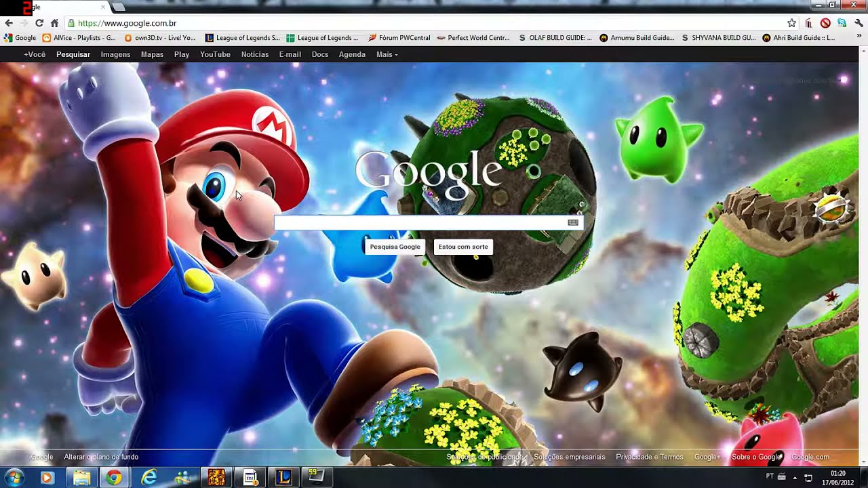Open Internet Explorer from taskbar
The image size is (868, 488).
point(149,477)
